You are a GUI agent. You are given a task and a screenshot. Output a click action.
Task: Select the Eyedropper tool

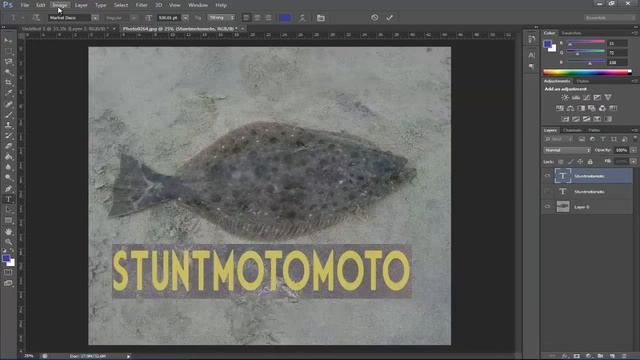(x=8, y=93)
